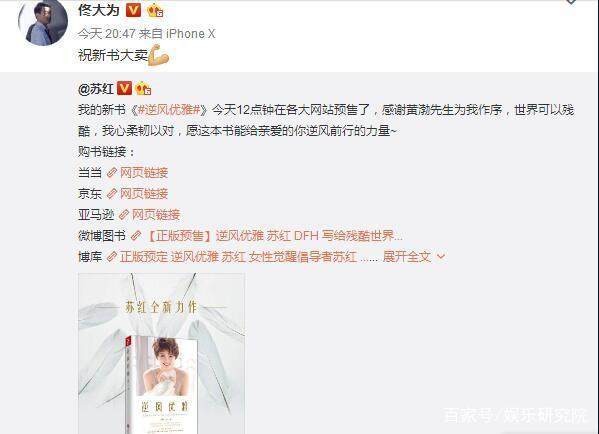Screen dimensions: 599x434
Task: Click the crown membership badge next to 佟大为
Action: pyautogui.click(x=155, y=10)
